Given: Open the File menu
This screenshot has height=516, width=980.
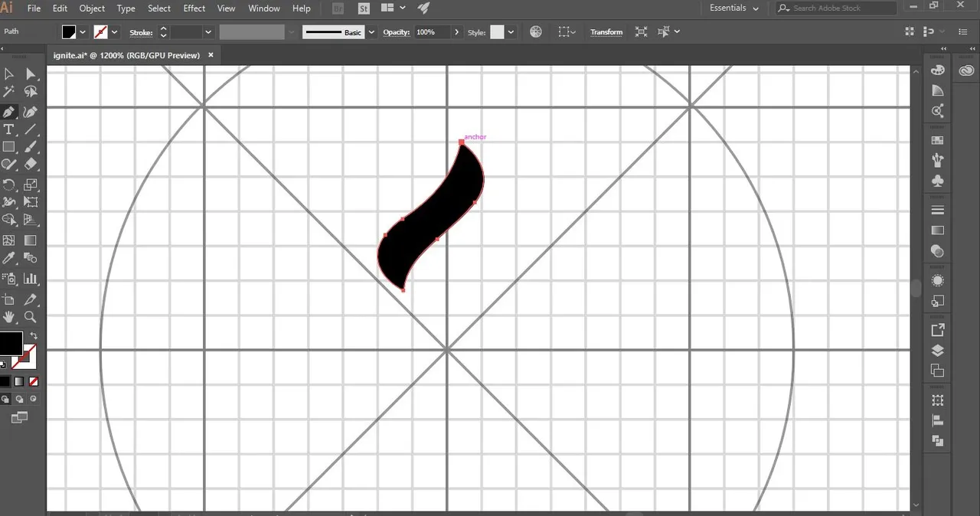Looking at the screenshot, I should tap(34, 8).
